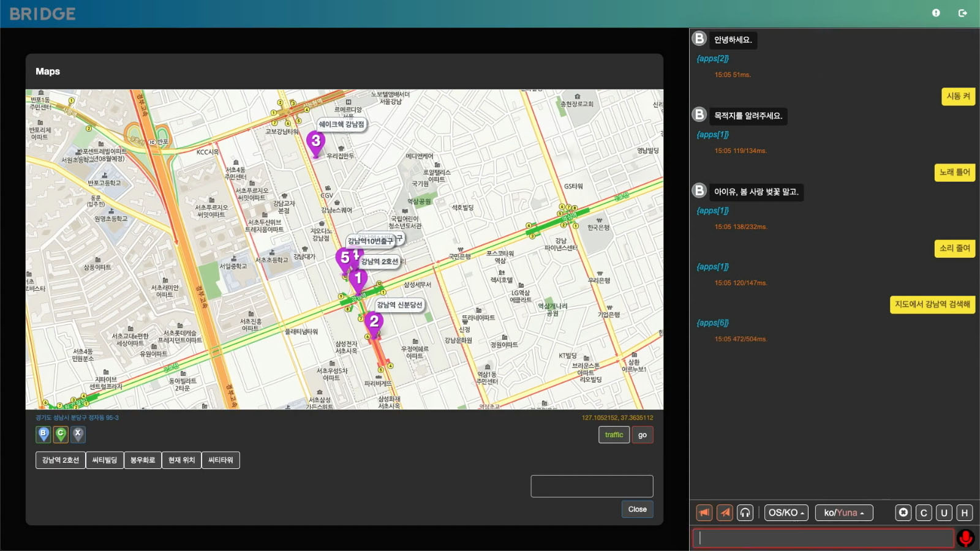Screen dimensions: 980x551
Task: Open the ko/Yuna voice dropdown
Action: pos(843,512)
